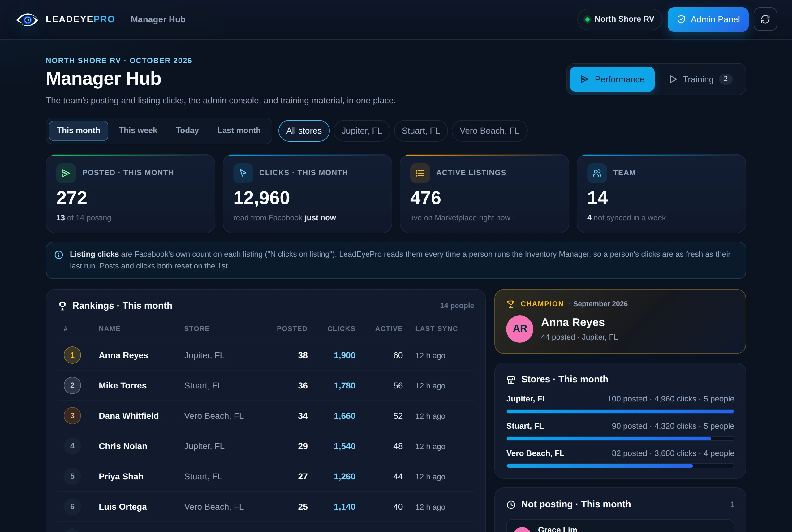Click the Jupiter, FL store progress bar
792x532 pixels.
pos(620,411)
